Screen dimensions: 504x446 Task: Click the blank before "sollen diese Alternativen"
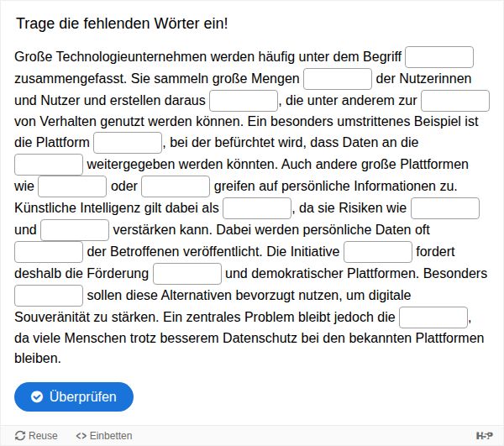click(x=49, y=296)
